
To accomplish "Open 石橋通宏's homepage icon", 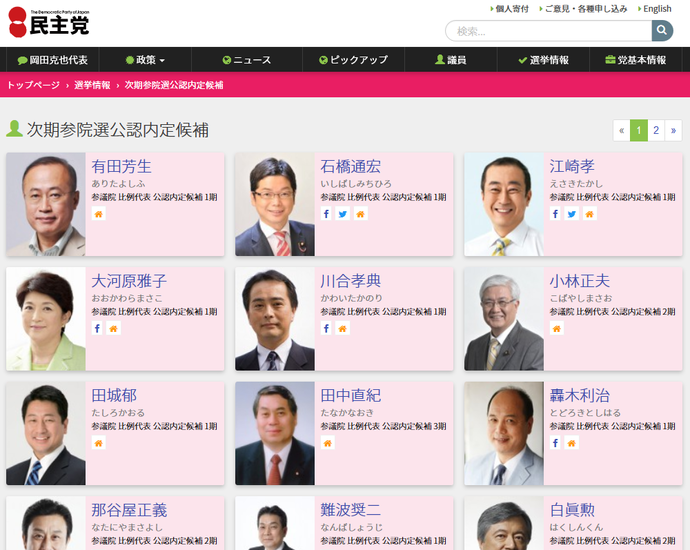I will tap(360, 214).
